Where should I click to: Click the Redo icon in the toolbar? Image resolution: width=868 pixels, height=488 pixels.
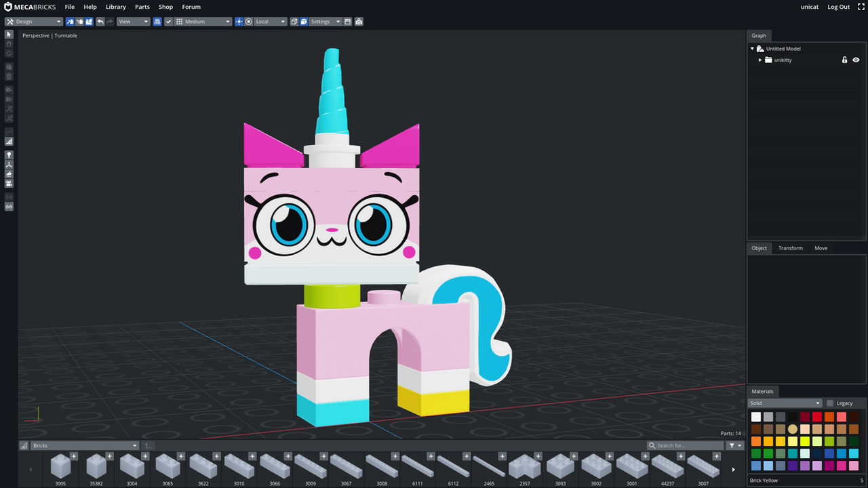(108, 21)
